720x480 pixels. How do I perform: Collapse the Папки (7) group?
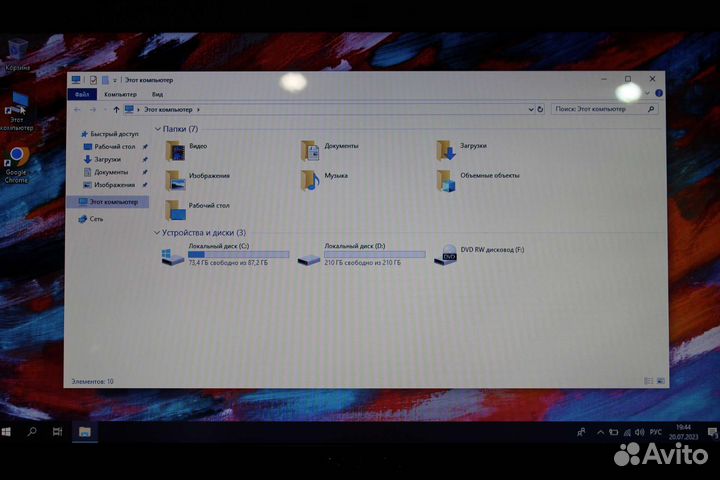tap(158, 129)
